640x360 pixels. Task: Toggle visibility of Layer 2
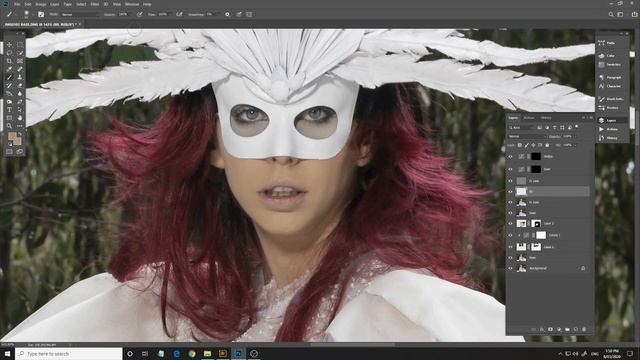pyautogui.click(x=510, y=223)
